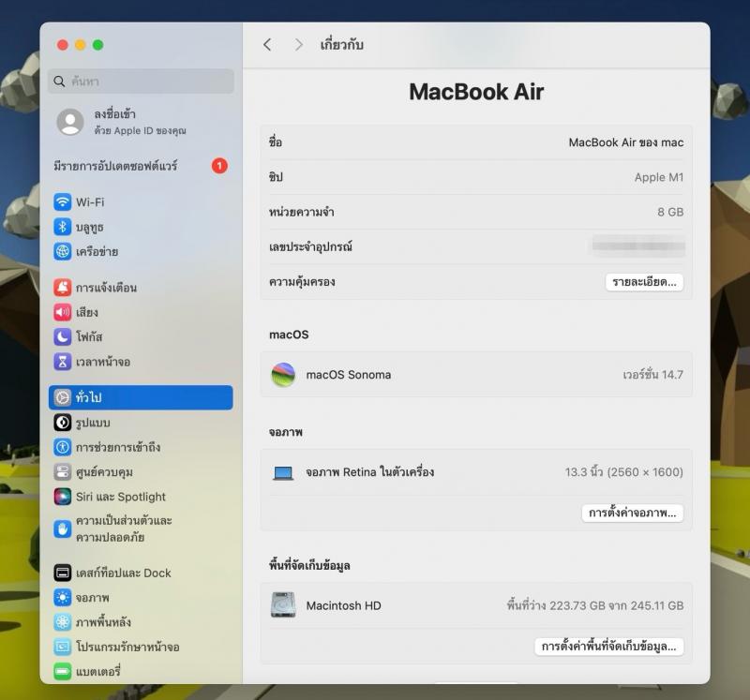Open Siri และ Spotlight settings
The width and height of the screenshot is (750, 700).
click(x=141, y=497)
